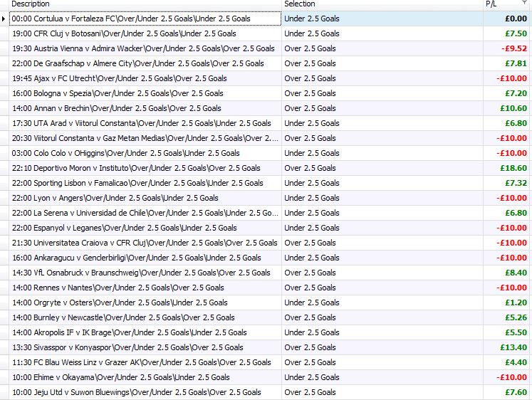The height and width of the screenshot is (400, 532).
Task: Select the Bologna v Spezia description cell
Action: click(145, 93)
